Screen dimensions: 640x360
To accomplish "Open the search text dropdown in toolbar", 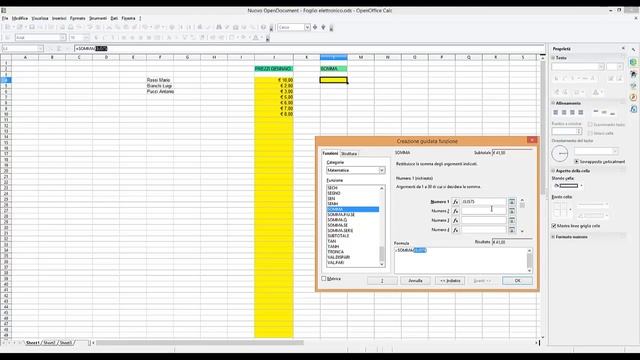I will pos(307,27).
